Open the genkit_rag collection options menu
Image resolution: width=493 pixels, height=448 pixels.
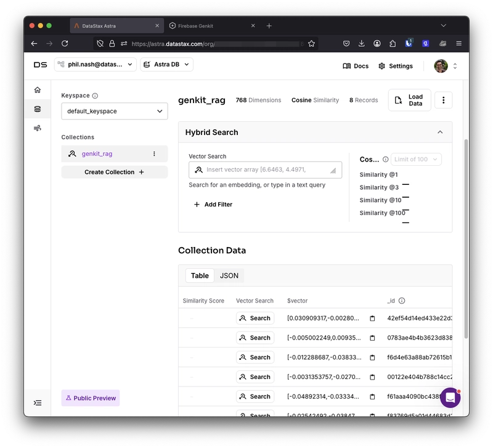coord(154,153)
